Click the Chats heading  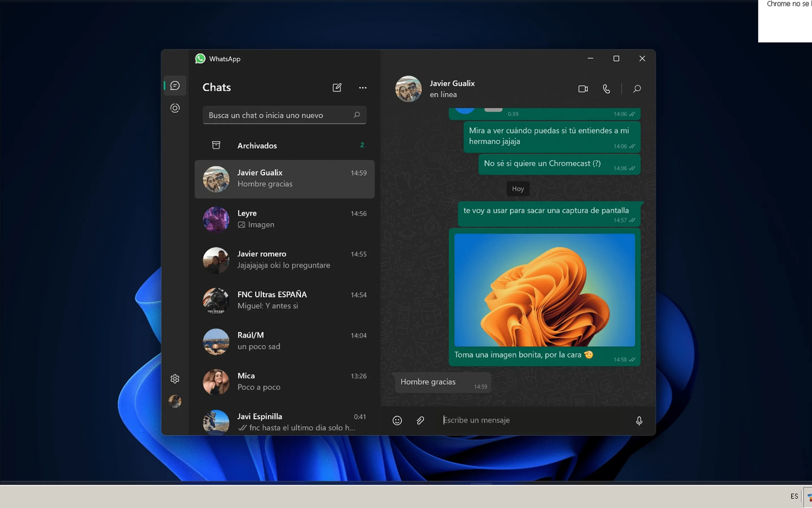[x=216, y=88]
